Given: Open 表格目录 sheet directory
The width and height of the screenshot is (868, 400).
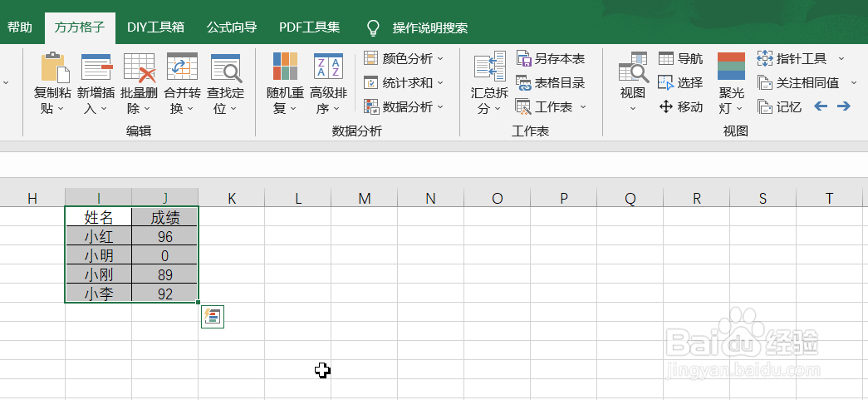Looking at the screenshot, I should tap(551, 82).
